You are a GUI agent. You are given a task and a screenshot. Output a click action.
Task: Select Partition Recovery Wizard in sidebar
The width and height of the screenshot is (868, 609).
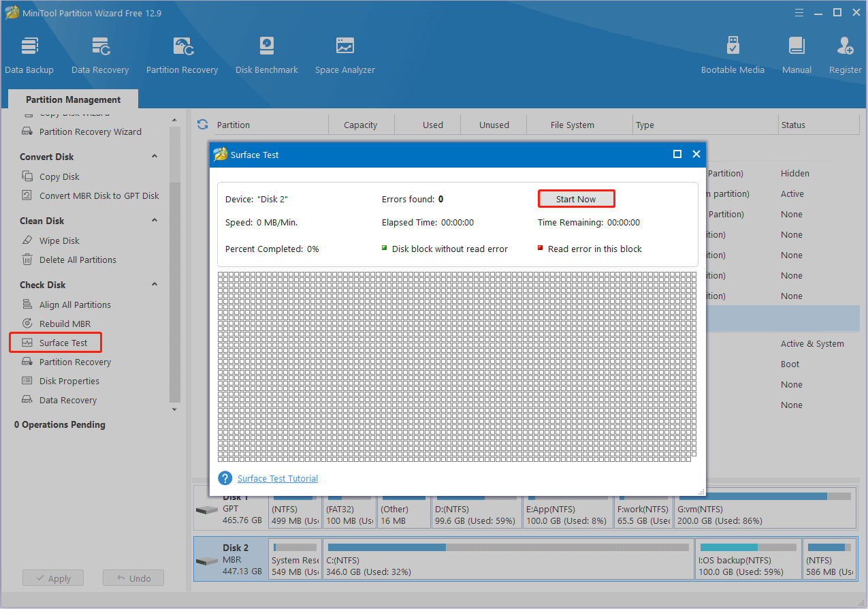point(91,131)
